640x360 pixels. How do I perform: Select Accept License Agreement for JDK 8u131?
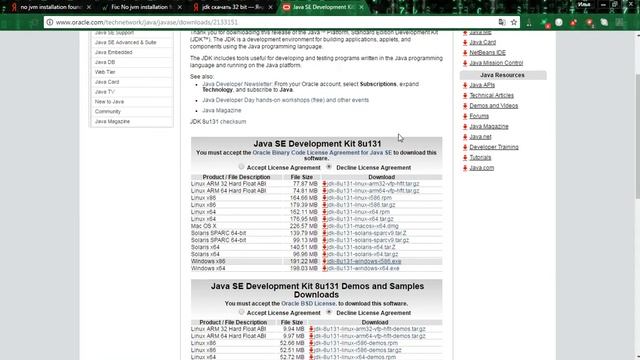[x=241, y=167]
